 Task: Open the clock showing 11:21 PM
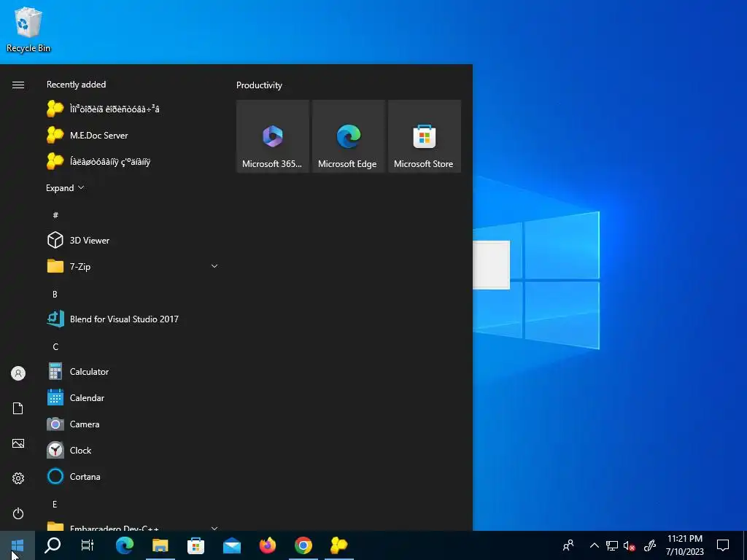pyautogui.click(x=684, y=545)
